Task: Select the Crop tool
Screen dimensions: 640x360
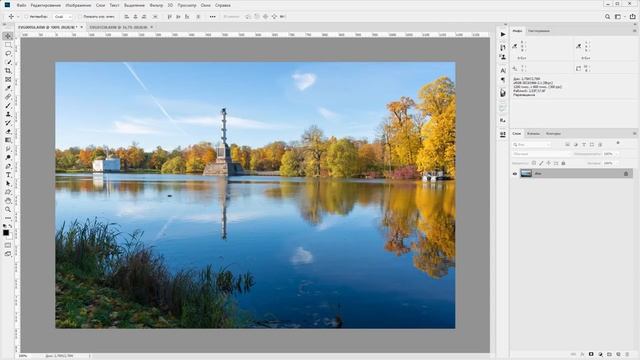Action: [8, 71]
